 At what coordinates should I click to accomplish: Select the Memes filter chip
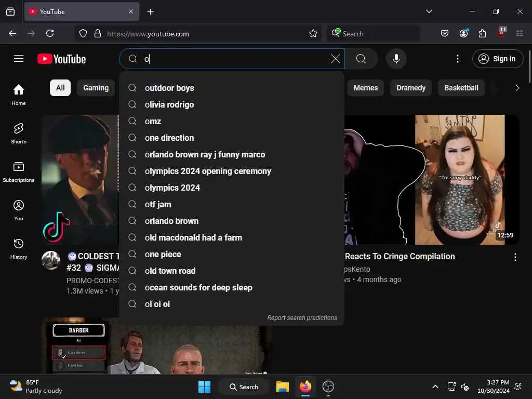pyautogui.click(x=365, y=88)
